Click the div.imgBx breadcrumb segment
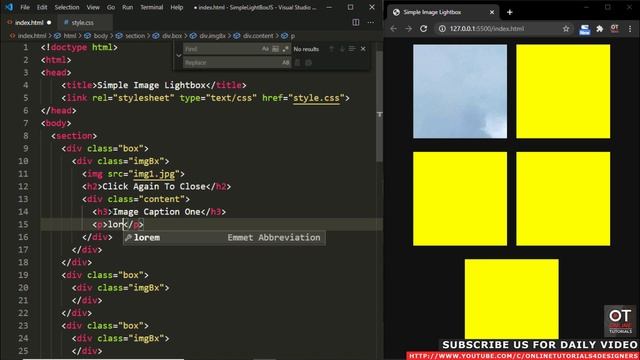This screenshot has height=360, width=640. pos(212,36)
